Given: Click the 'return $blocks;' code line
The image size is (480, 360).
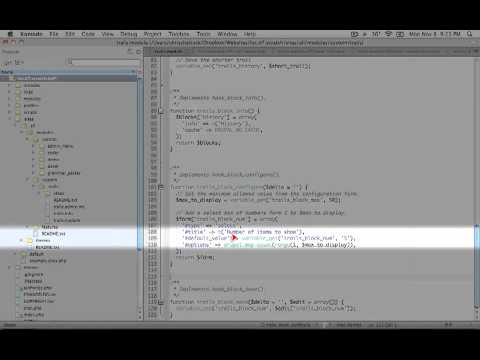Looking at the screenshot, I should (x=198, y=143).
